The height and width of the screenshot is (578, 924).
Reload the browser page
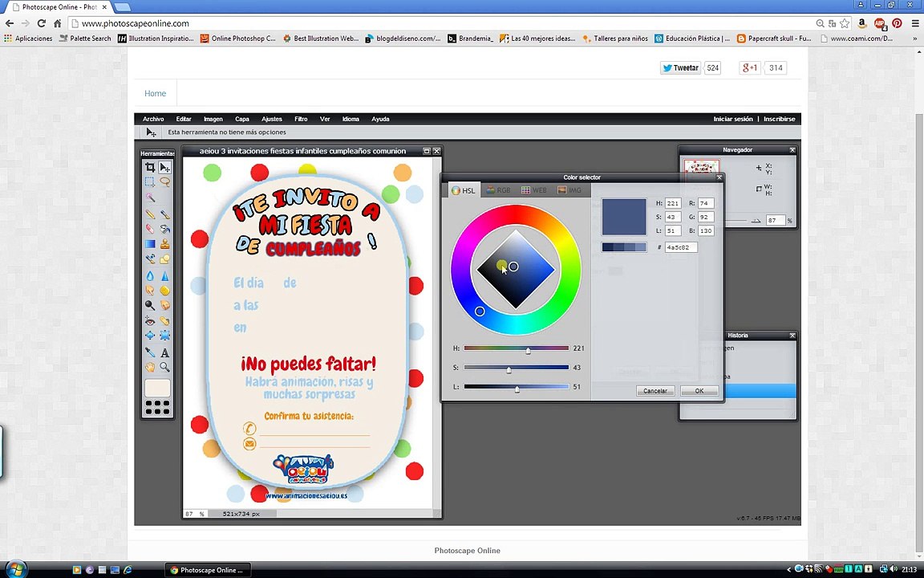41,23
